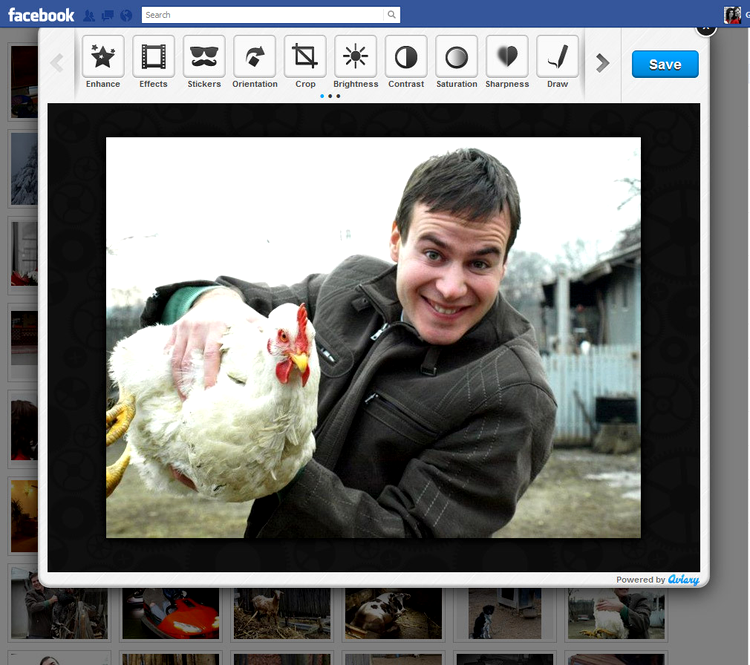Go to first toolbar page dot
Screen dimensions: 750x665
pos(322,96)
